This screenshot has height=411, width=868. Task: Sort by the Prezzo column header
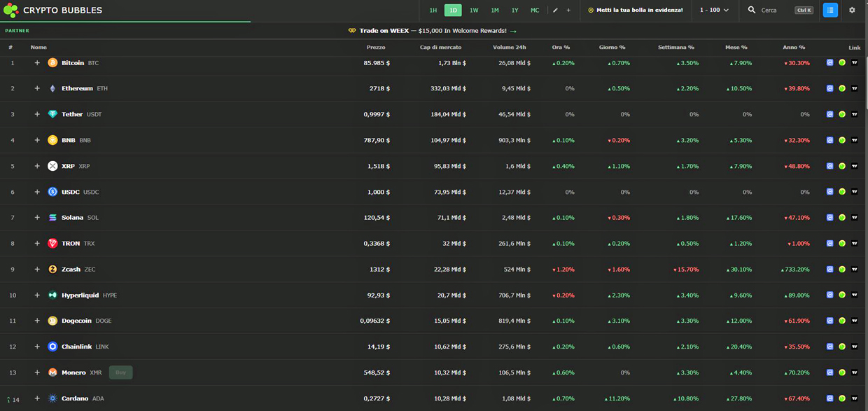[x=375, y=48]
